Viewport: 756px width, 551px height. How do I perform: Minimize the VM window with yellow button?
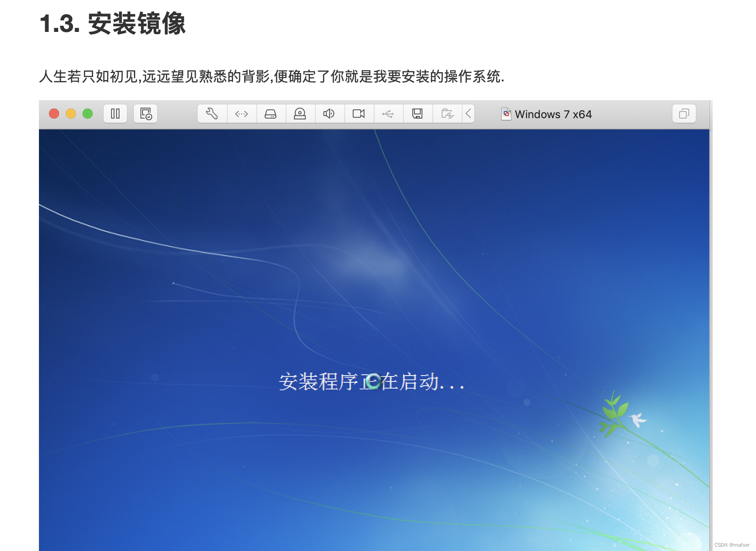coord(71,114)
